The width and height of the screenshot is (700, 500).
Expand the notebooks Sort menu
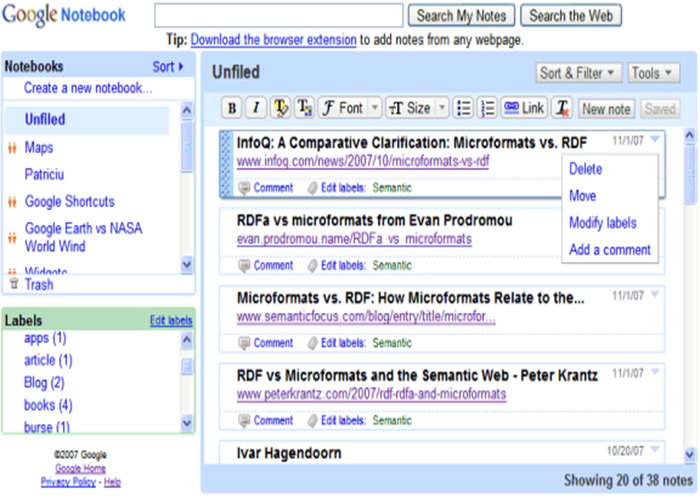(167, 67)
